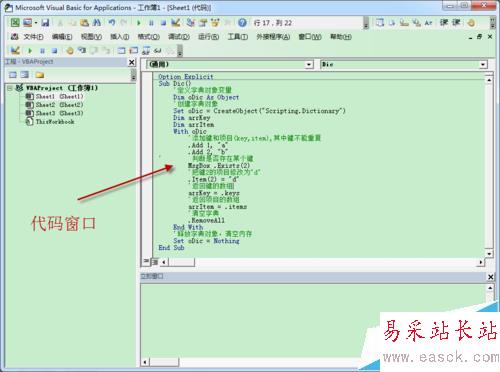The image size is (500, 372).
Task: Click the List Constants icon
Action: (392, 23)
